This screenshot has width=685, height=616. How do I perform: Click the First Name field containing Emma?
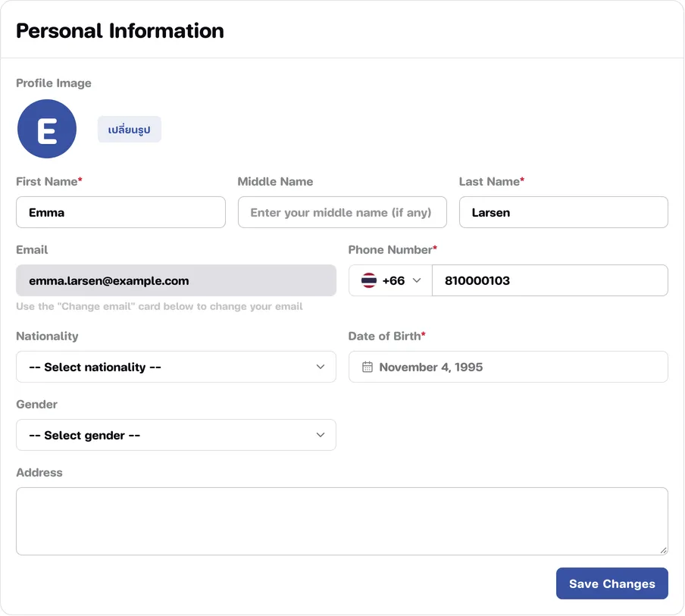121,212
